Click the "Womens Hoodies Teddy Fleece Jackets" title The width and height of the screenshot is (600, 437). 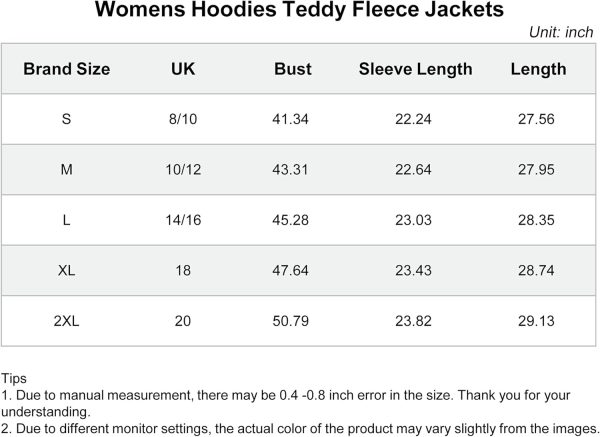click(x=299, y=12)
